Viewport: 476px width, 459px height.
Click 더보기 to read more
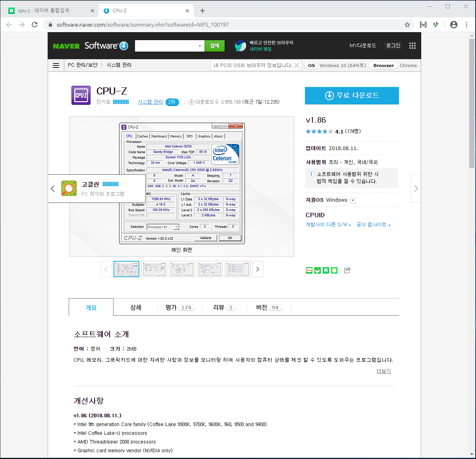tap(384, 371)
